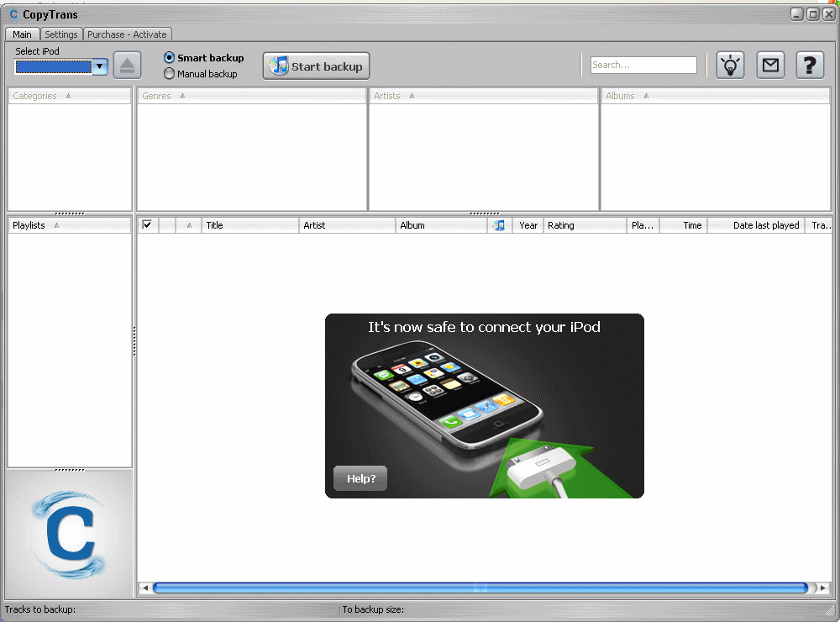840x622 pixels.
Task: Click the right arrow of the horizontal scrollbar
Action: click(823, 588)
